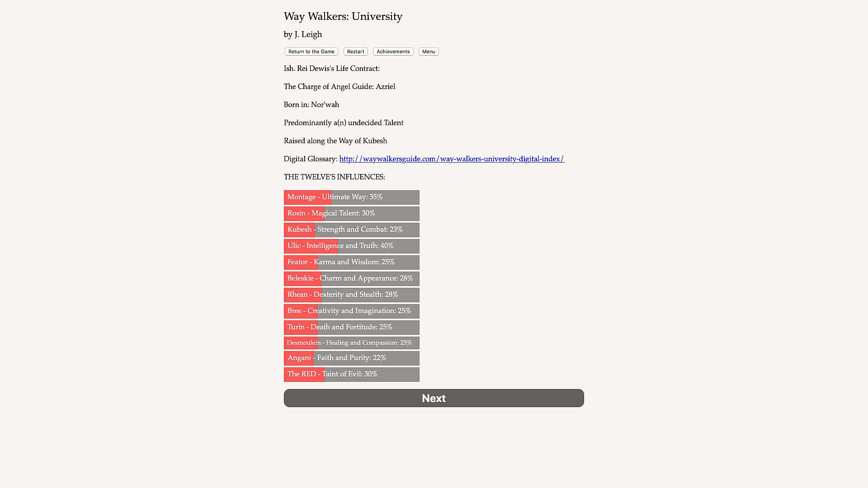
Task: Click The RED Taint of Evil bar
Action: click(351, 375)
